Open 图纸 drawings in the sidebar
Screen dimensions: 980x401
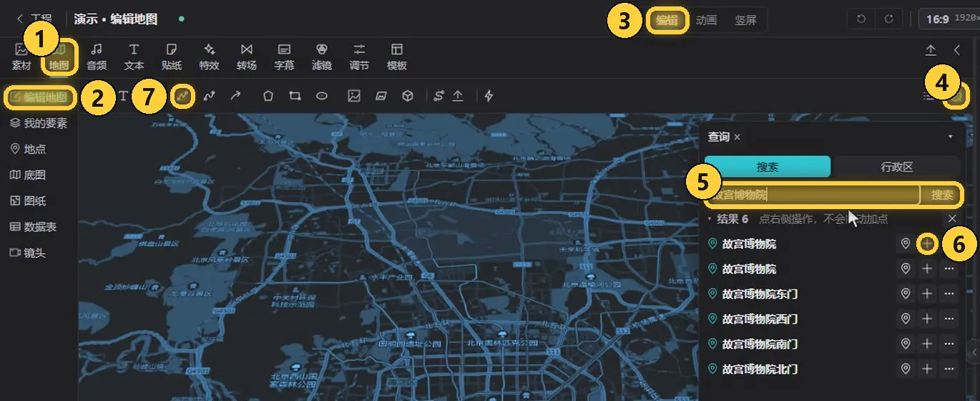click(28, 201)
